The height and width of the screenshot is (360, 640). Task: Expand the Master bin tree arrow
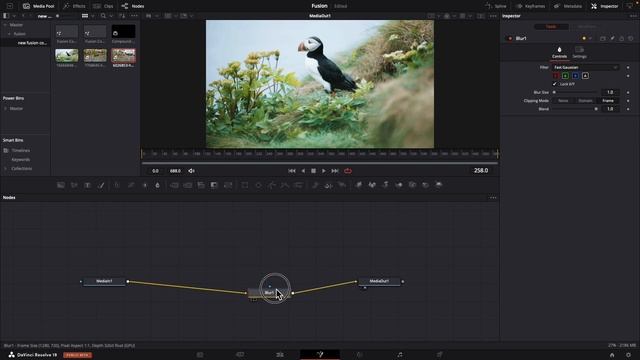[5, 25]
